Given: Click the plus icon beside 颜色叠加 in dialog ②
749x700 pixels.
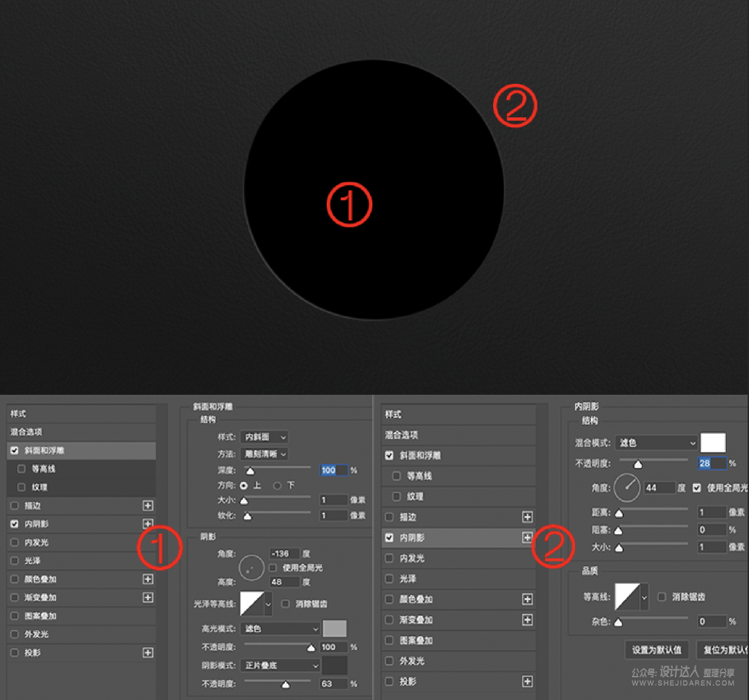Looking at the screenshot, I should pyautogui.click(x=527, y=600).
